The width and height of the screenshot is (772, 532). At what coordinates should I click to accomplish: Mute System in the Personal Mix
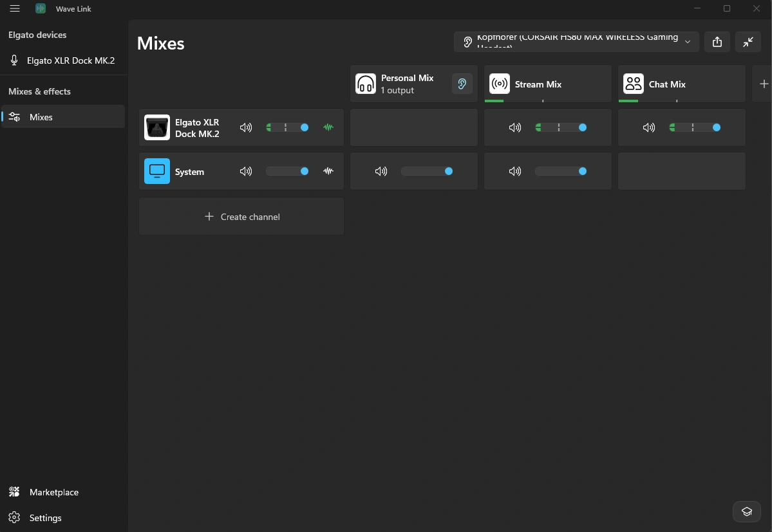pyautogui.click(x=381, y=171)
